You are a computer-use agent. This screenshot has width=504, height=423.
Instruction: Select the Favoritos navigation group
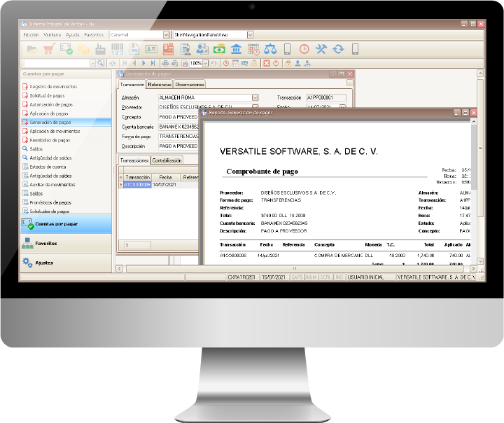tap(66, 244)
